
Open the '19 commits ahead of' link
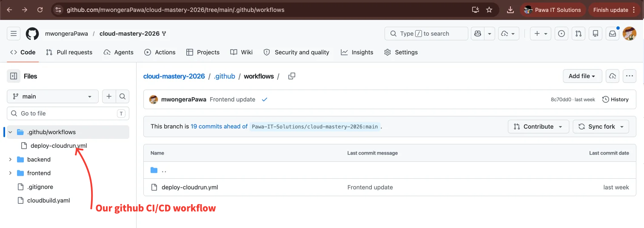coord(219,127)
